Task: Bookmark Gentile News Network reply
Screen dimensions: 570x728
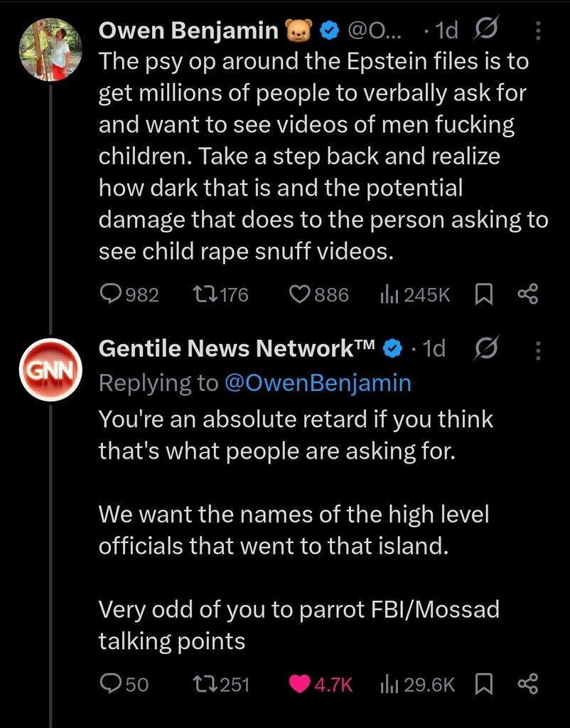Action: (x=483, y=684)
